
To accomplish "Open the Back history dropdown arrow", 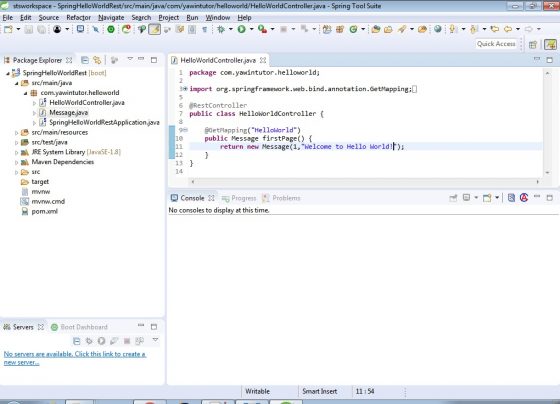I will [518, 29].
